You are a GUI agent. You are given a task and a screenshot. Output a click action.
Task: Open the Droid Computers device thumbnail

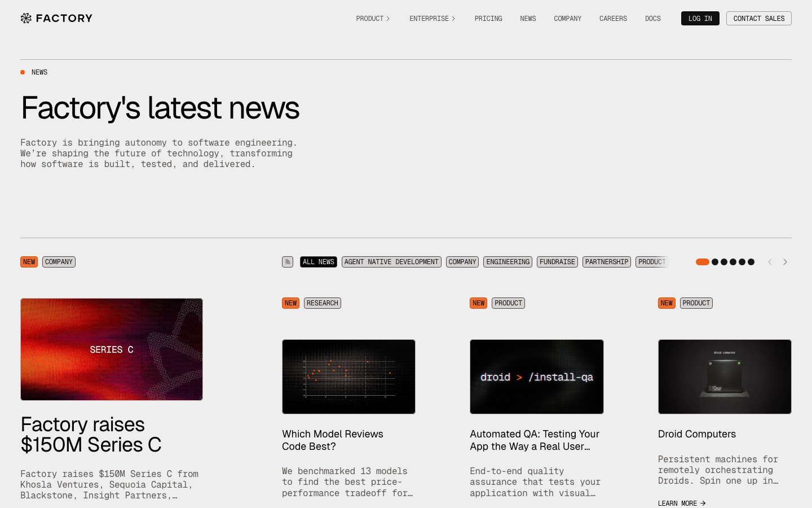click(725, 376)
